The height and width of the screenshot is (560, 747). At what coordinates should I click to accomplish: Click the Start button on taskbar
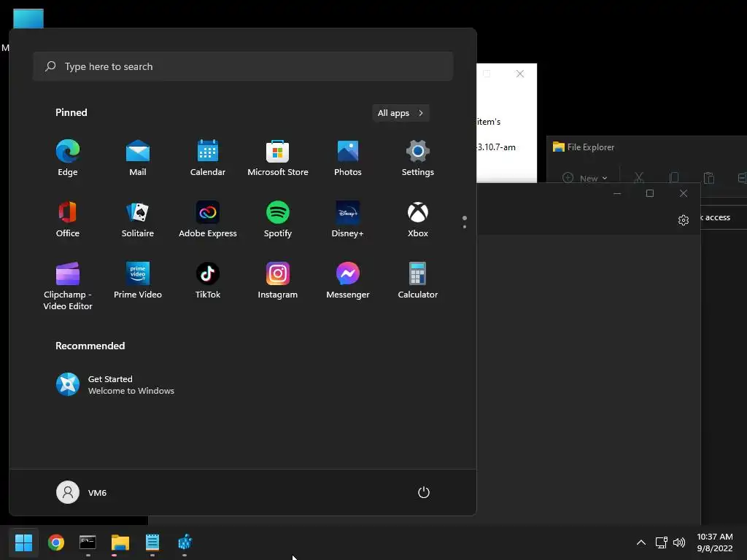point(24,542)
